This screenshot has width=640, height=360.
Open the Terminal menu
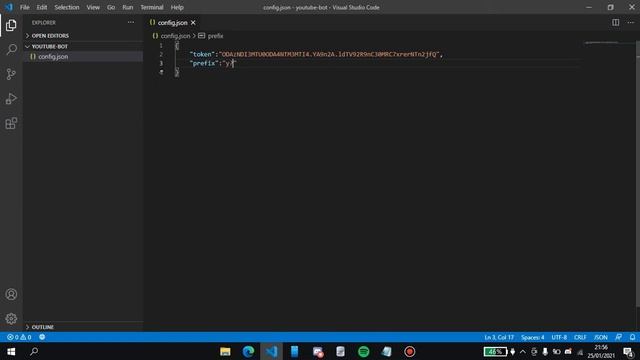point(152,7)
